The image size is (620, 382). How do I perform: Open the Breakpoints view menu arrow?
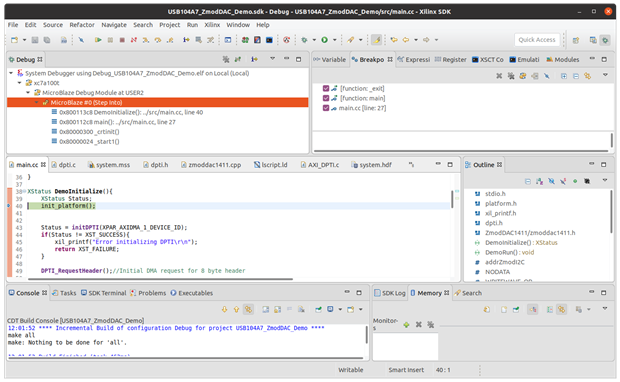(605, 75)
